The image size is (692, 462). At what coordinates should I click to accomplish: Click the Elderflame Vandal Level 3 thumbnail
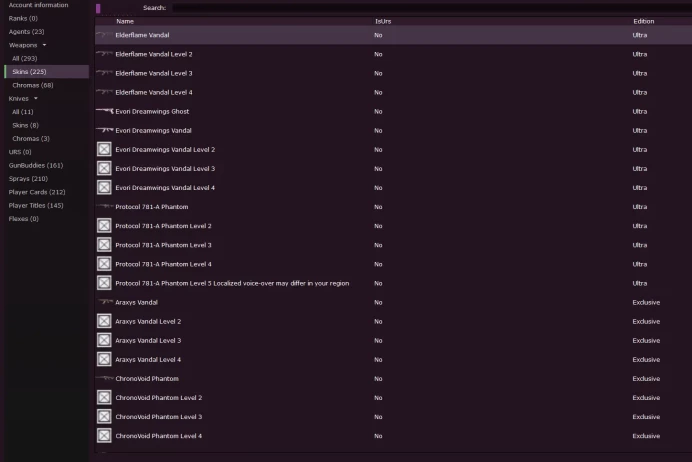[x=105, y=73]
